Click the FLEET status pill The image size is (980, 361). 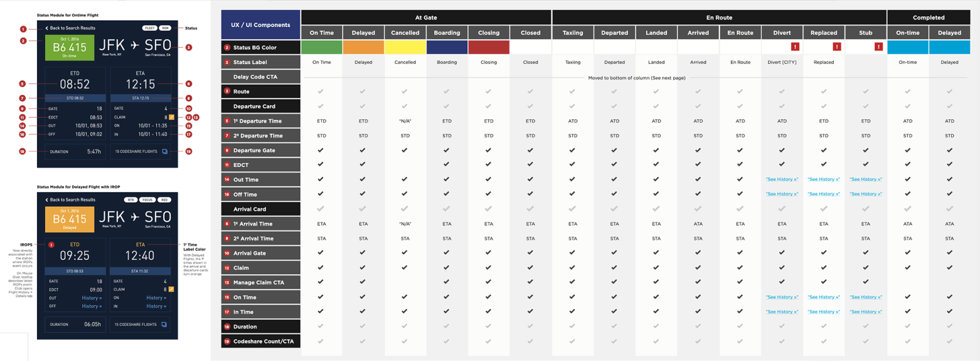pyautogui.click(x=149, y=28)
